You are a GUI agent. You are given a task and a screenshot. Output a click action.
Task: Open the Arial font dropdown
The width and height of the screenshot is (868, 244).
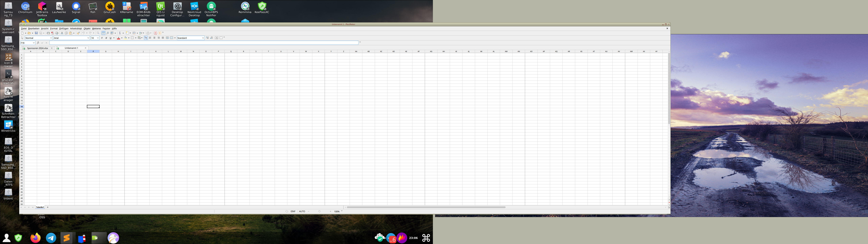coord(71,38)
